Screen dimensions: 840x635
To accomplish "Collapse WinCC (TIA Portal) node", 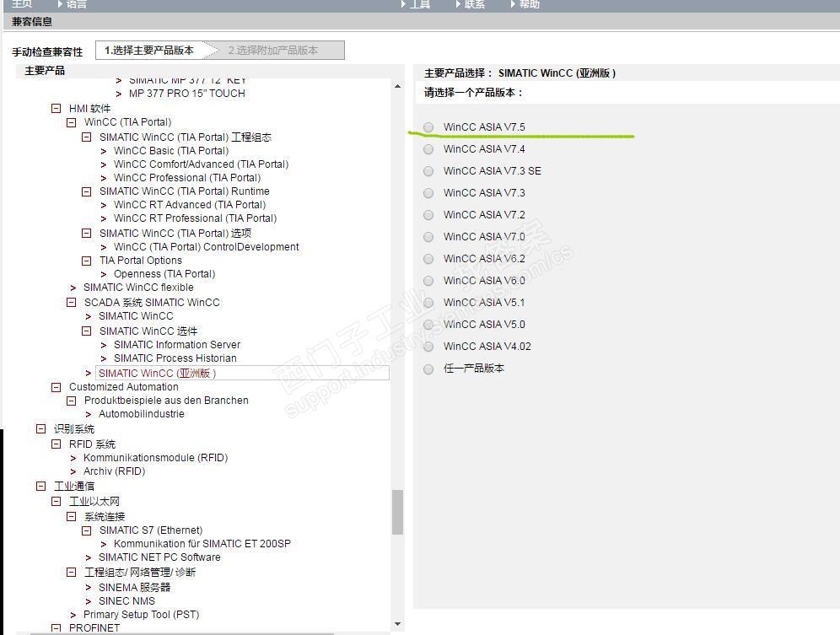I will click(71, 122).
